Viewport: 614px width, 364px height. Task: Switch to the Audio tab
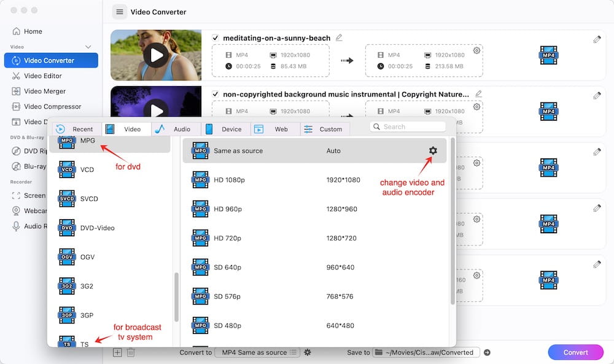176,129
